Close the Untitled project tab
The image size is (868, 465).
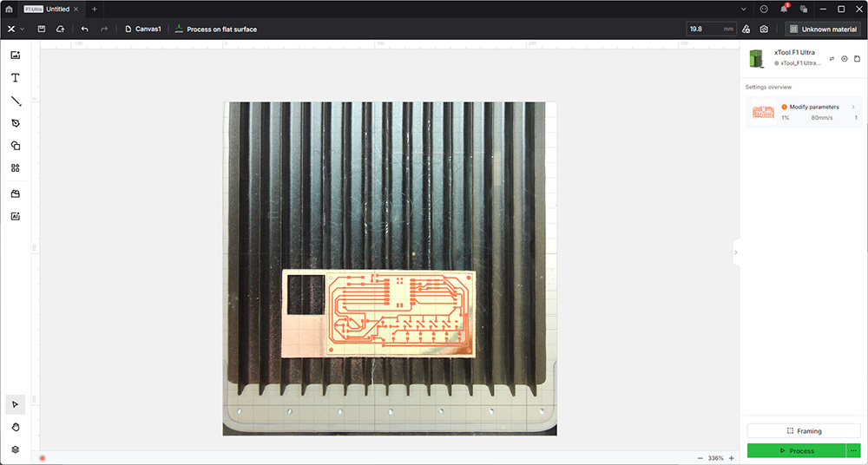coord(76,10)
